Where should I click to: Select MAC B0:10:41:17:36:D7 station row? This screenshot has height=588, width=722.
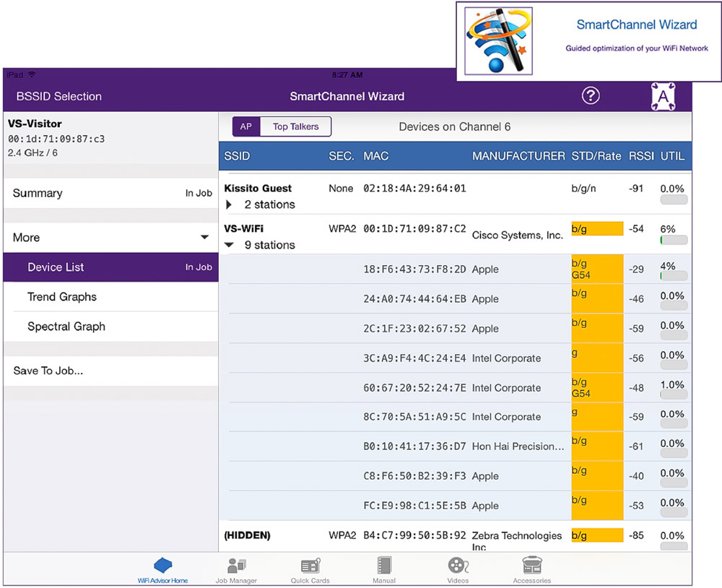(x=456, y=446)
